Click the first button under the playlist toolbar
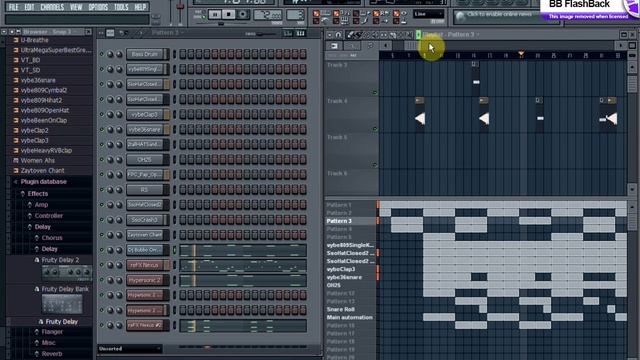This screenshot has height=360, width=640. coord(334,46)
